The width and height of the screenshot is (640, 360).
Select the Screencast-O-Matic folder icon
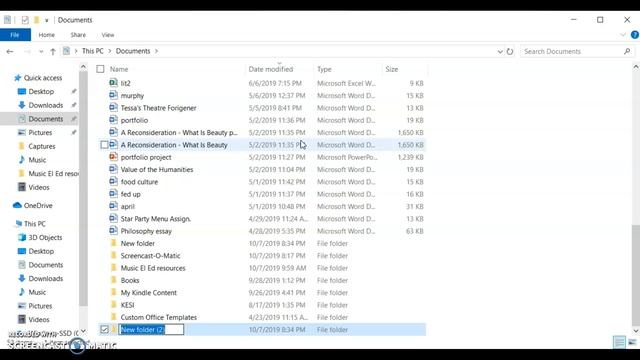(113, 256)
